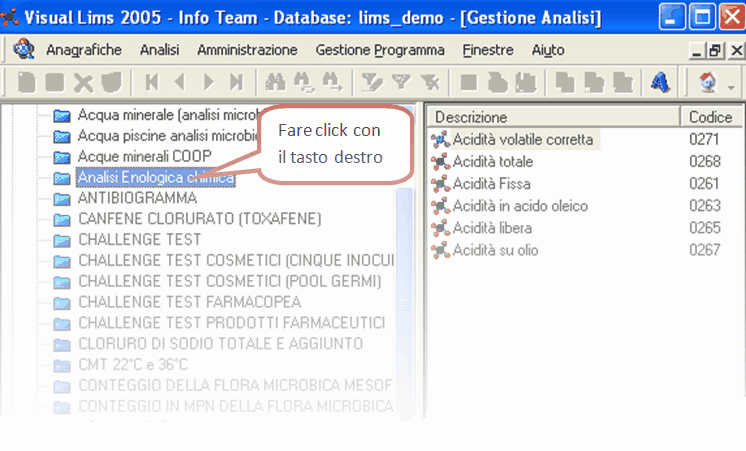Click the code value 0263
The height and width of the screenshot is (451, 746).
pyautogui.click(x=705, y=206)
